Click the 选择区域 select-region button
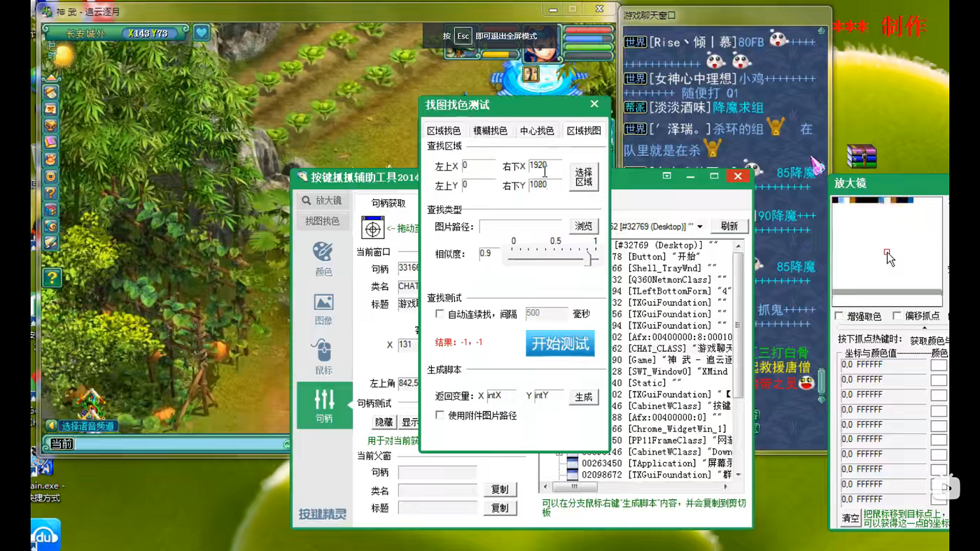This screenshot has width=980, height=551. tap(584, 176)
